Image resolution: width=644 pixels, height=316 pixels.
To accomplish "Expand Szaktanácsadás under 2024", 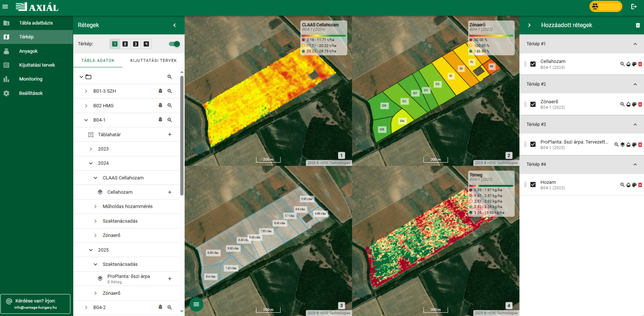I will (95, 221).
